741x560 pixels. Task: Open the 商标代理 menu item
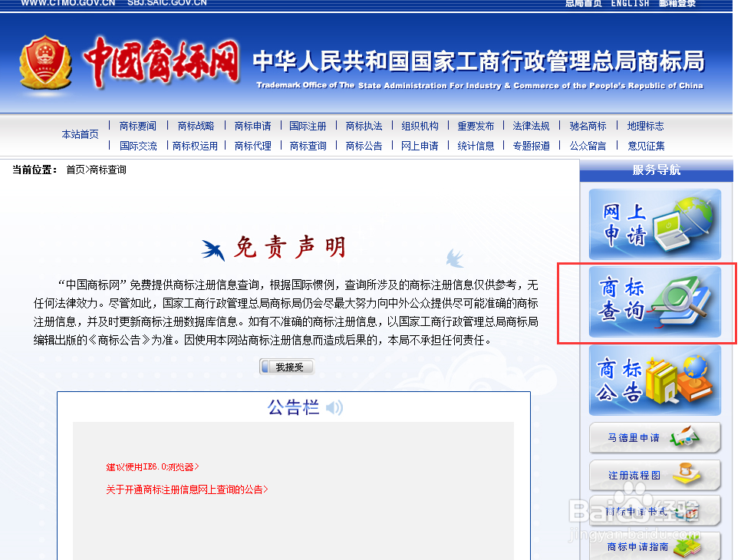[253, 146]
